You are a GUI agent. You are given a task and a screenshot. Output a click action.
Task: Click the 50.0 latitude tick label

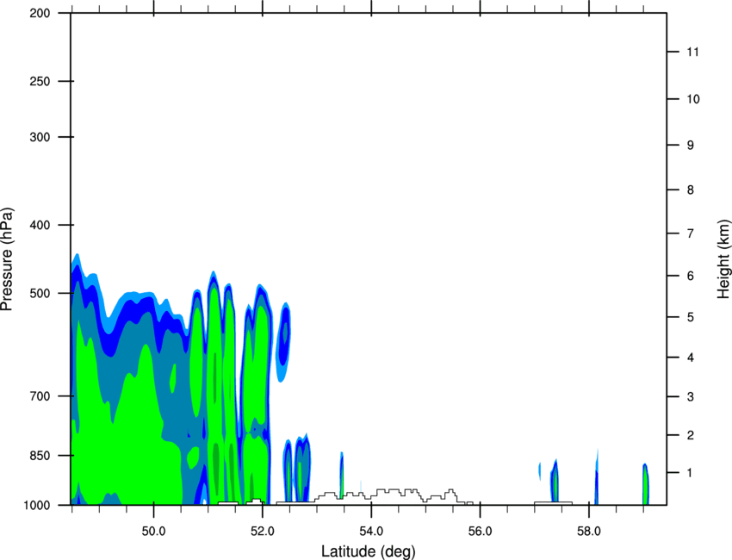pos(153,532)
